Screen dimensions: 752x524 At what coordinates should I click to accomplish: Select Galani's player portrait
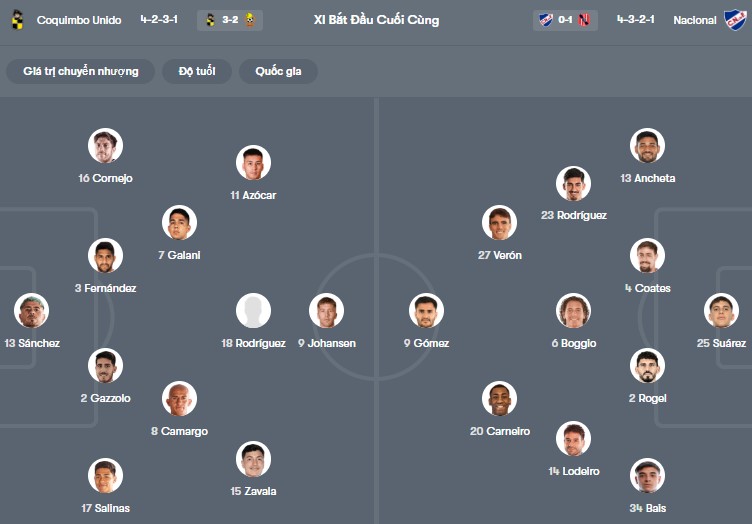179,223
